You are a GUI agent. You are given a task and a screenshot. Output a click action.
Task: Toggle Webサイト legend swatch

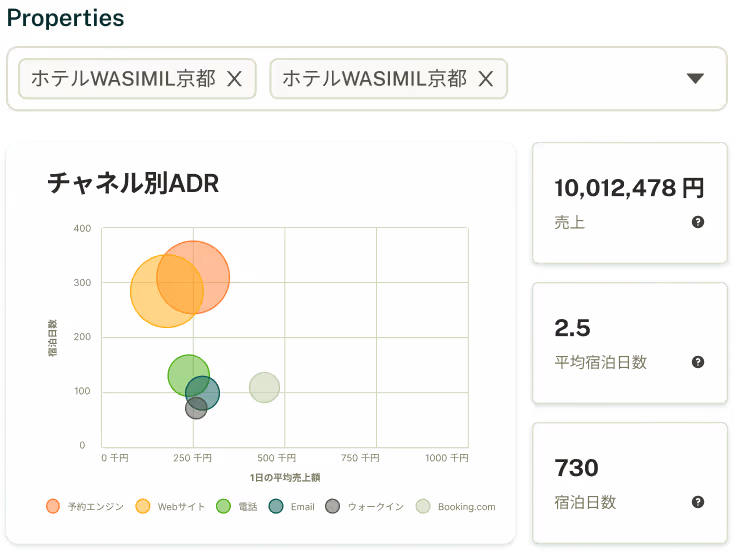(x=143, y=506)
